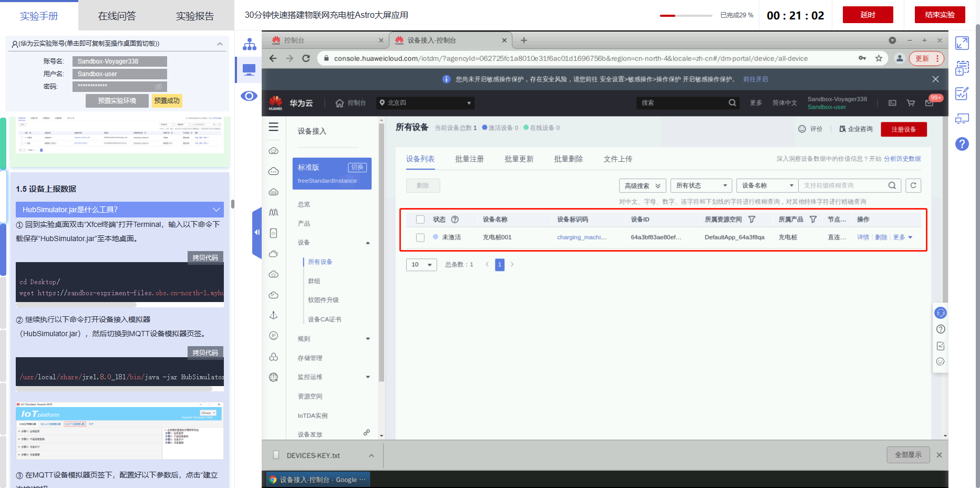Change the page size dropdown showing 10
This screenshot has height=488, width=980.
421,265
